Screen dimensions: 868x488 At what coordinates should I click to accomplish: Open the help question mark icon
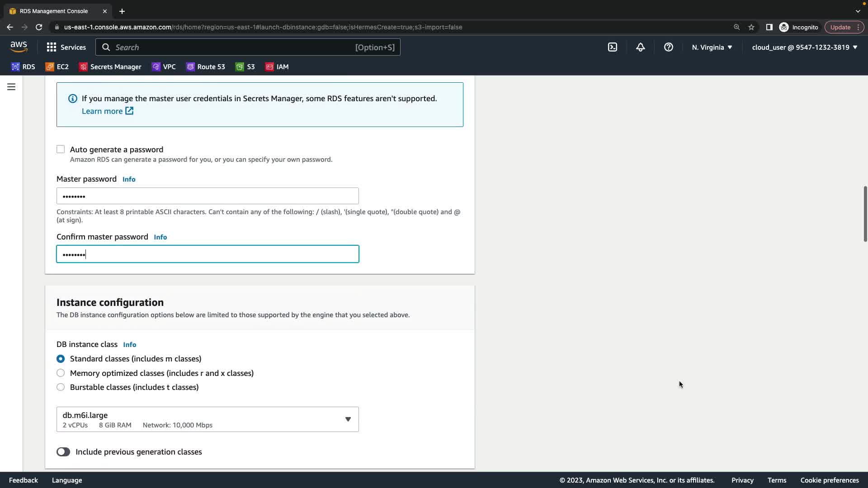point(668,47)
